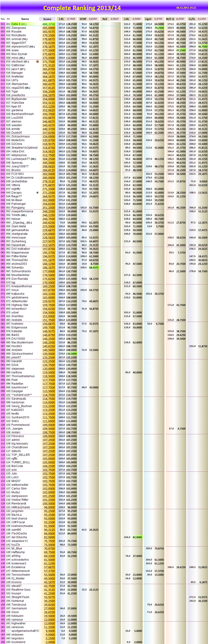The image size is (208, 644).
Task: Click highlighted 36,7500 in starwarrior03 row
Action: tap(203, 47)
